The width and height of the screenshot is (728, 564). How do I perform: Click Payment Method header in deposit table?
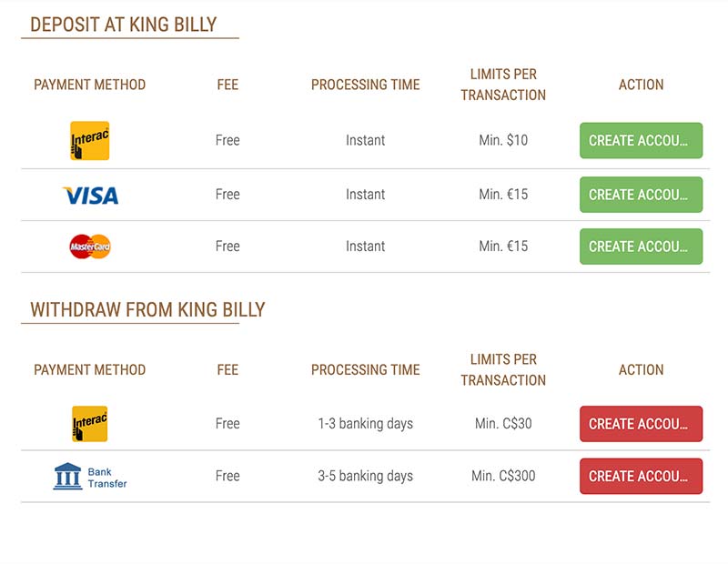pyautogui.click(x=89, y=85)
